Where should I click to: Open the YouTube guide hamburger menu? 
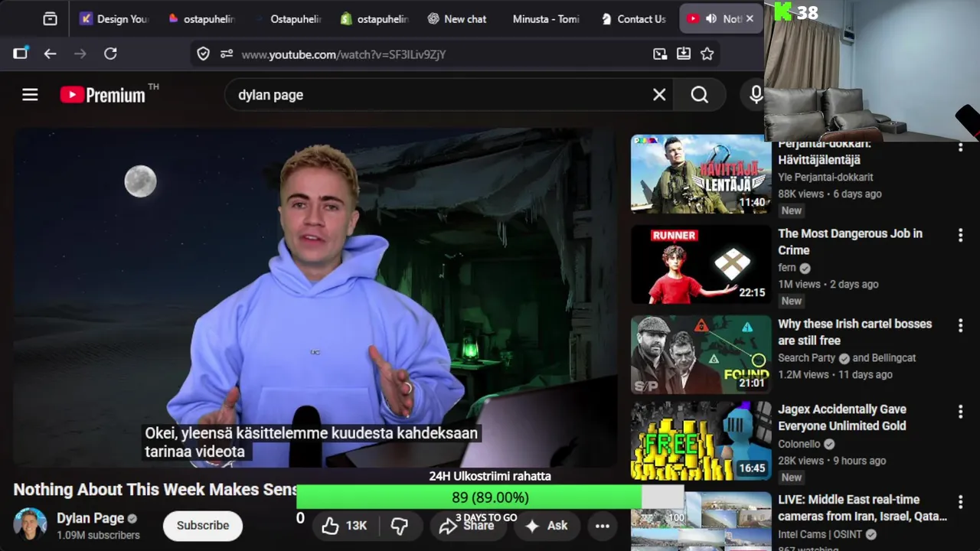click(30, 95)
